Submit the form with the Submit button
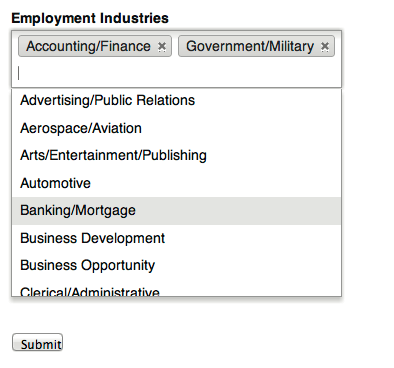Image resolution: width=394 pixels, height=368 pixels. [x=38, y=342]
